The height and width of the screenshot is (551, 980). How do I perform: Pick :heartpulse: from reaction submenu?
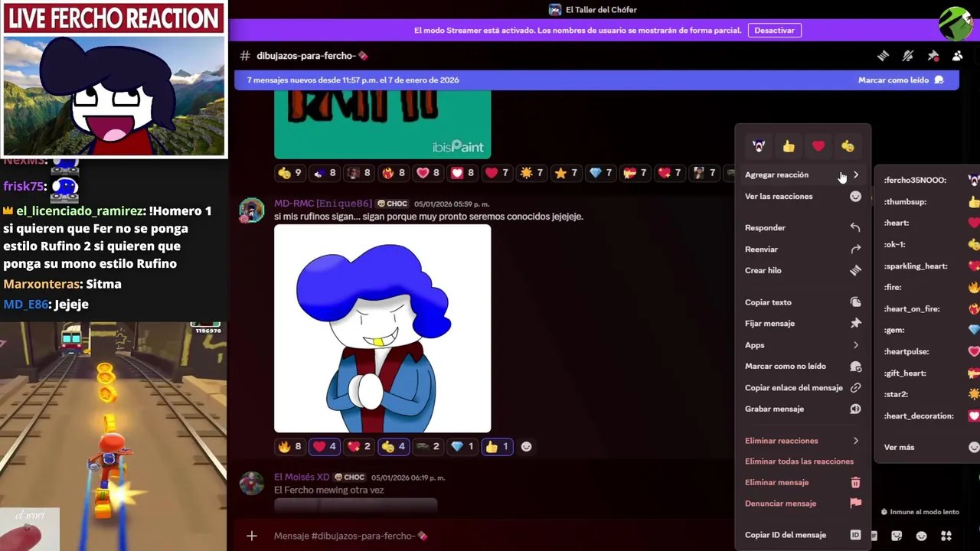(x=929, y=351)
